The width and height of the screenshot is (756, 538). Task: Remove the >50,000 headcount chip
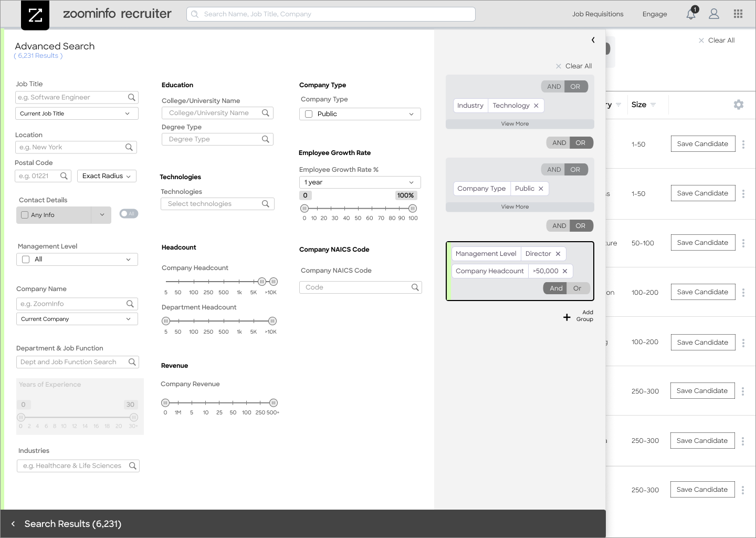tap(565, 271)
